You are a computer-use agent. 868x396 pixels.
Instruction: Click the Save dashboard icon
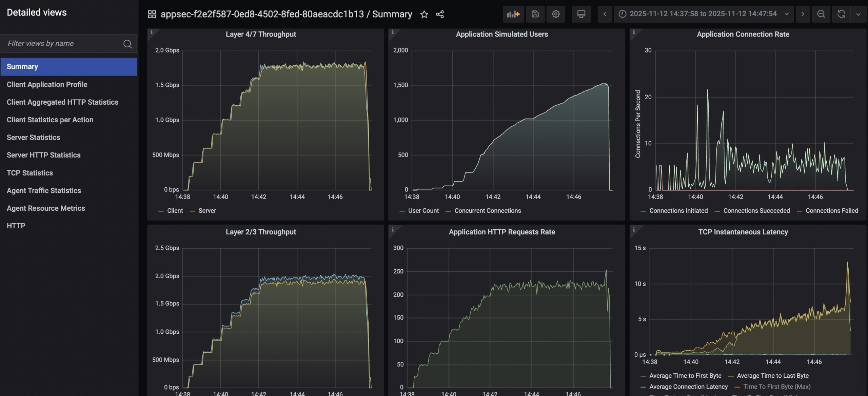point(535,14)
